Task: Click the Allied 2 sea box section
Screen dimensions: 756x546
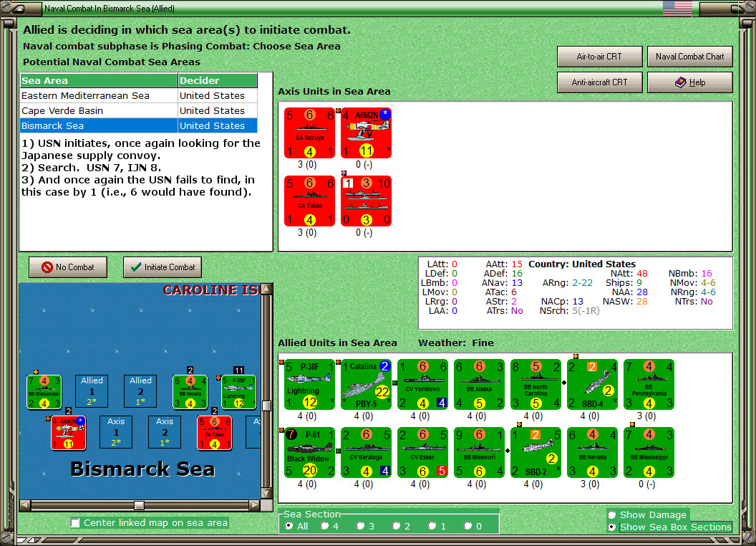Action: coord(140,391)
